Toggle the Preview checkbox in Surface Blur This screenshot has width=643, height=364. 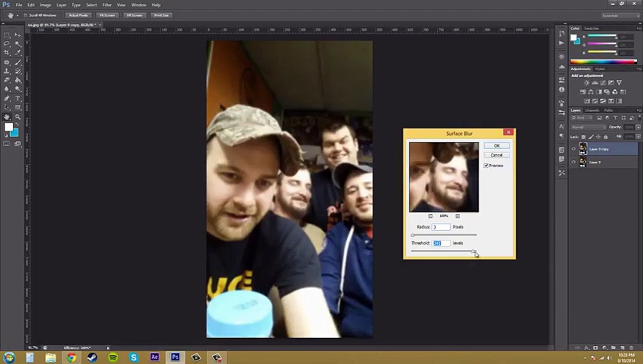pyautogui.click(x=486, y=165)
